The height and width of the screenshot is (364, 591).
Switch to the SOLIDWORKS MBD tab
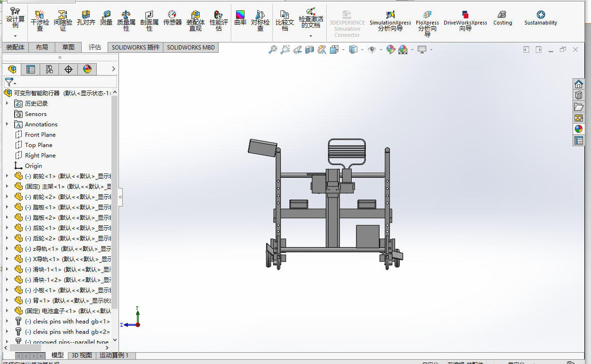191,47
